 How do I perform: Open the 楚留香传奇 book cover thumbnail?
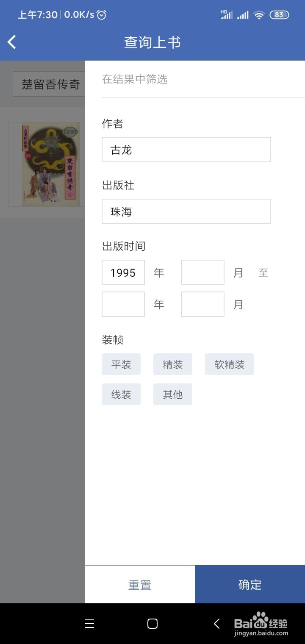click(x=47, y=164)
